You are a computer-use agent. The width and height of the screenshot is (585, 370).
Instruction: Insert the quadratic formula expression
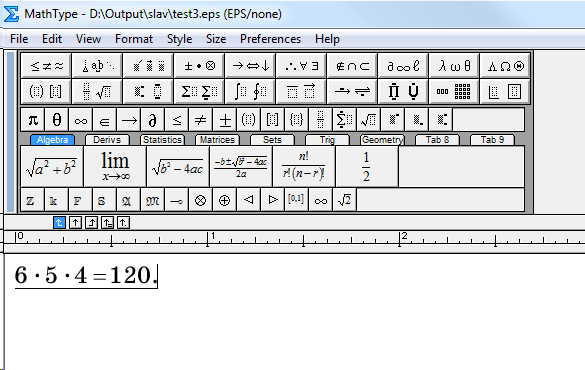click(241, 166)
